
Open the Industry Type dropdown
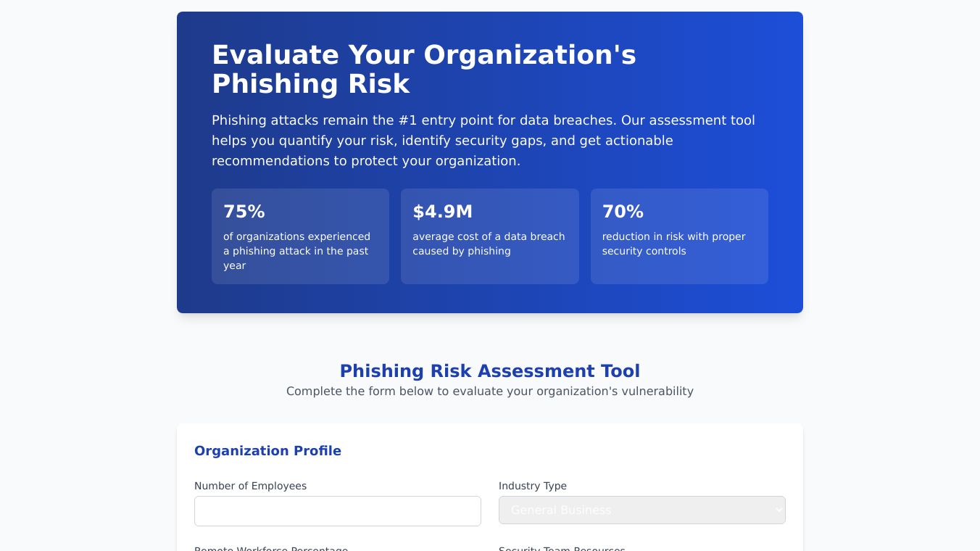[641, 510]
